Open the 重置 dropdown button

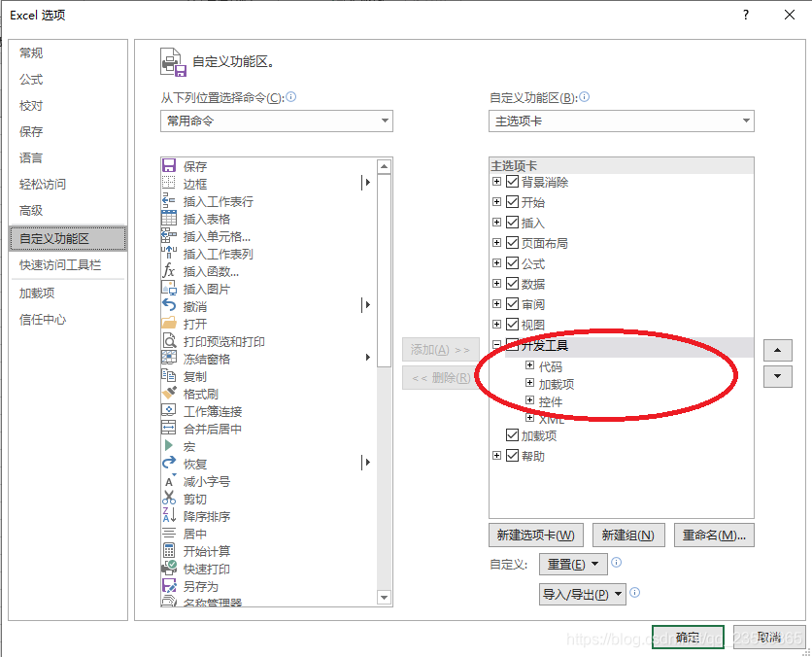(x=573, y=564)
